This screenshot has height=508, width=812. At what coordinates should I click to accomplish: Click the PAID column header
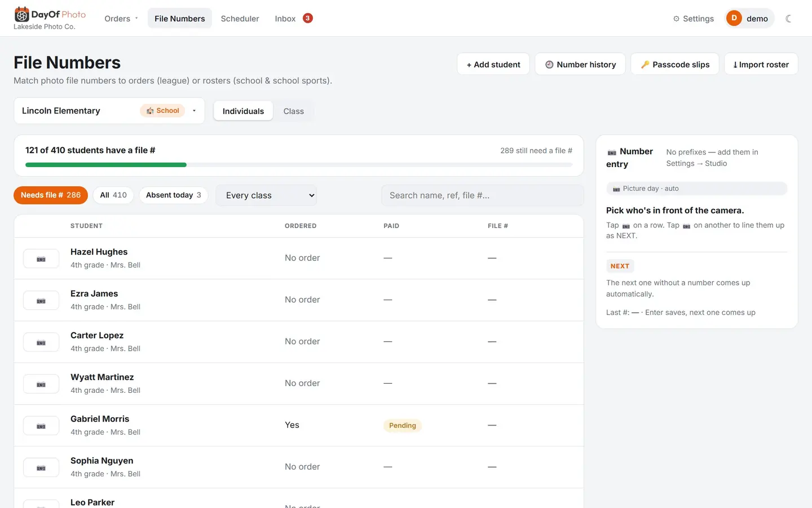point(391,226)
